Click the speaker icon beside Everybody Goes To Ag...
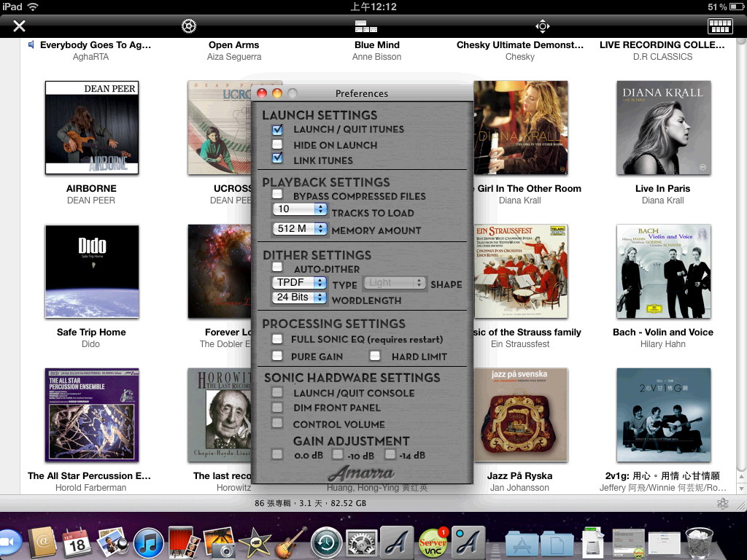Viewport: 747px width, 560px height. pos(31,44)
